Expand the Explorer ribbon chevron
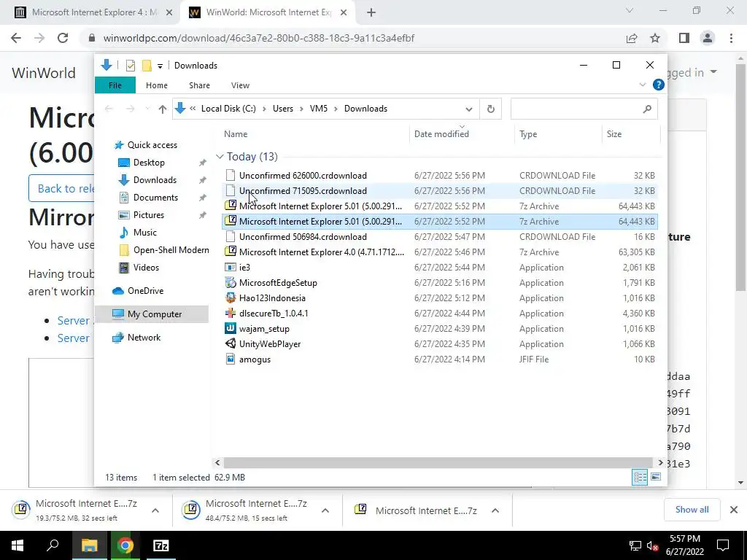The height and width of the screenshot is (560, 747). 642,85
